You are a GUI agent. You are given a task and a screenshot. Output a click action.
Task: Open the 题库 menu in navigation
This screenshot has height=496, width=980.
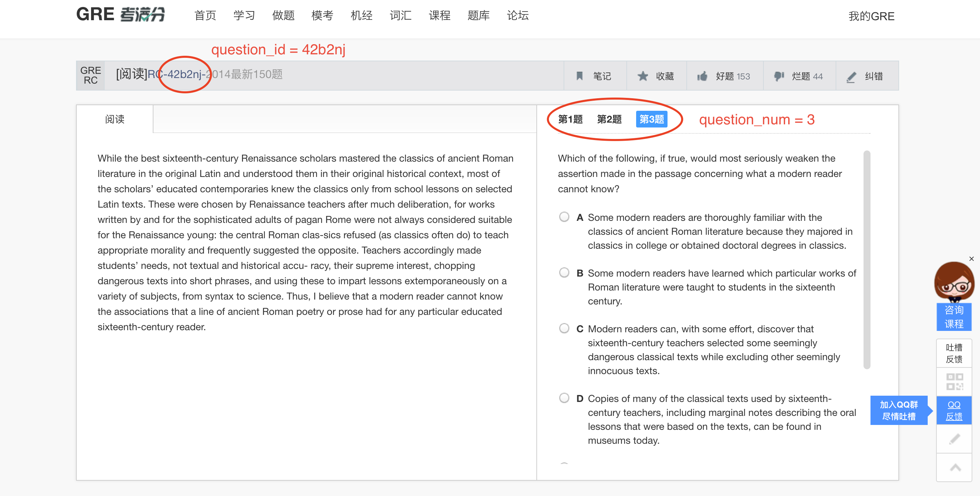pyautogui.click(x=478, y=16)
